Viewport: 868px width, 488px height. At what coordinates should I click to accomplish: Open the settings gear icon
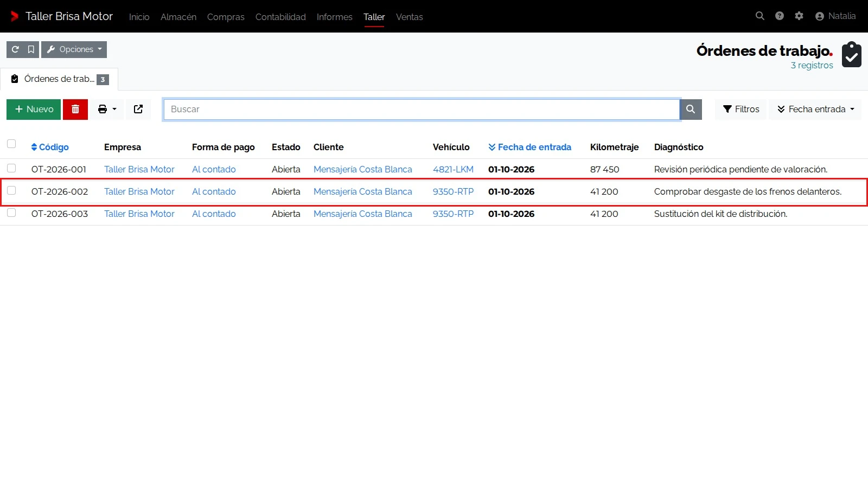(x=799, y=16)
